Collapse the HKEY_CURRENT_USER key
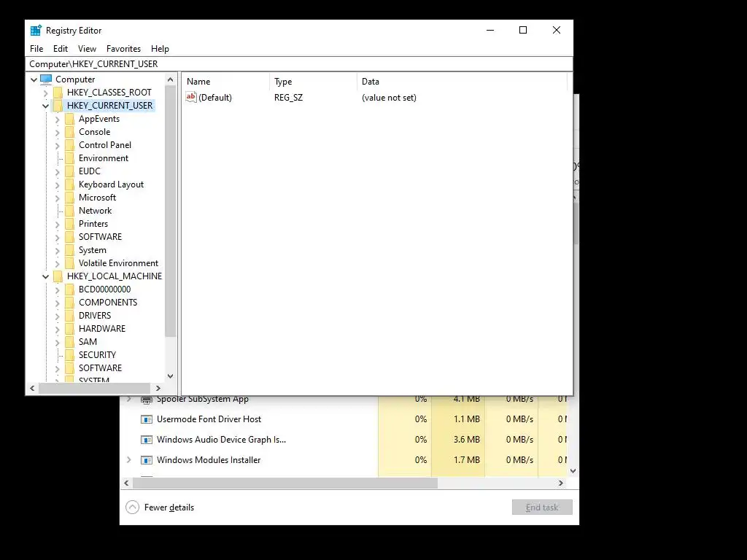 (x=46, y=106)
